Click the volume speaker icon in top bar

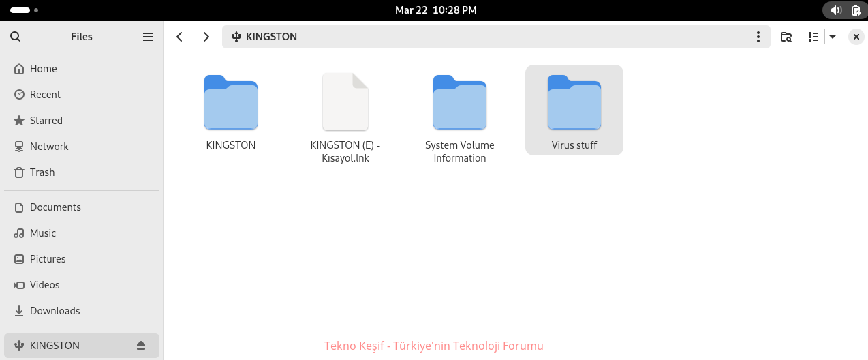836,10
